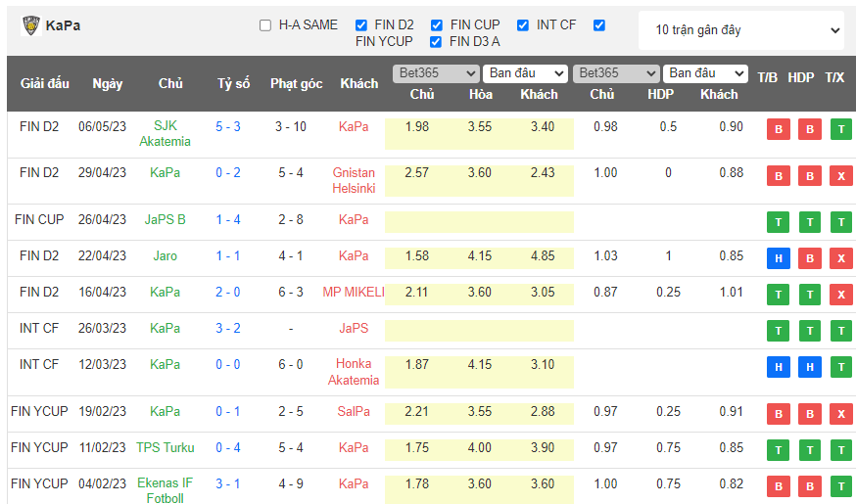Open the SJK Akatemia team link
The height and width of the screenshot is (504, 856).
166,134
